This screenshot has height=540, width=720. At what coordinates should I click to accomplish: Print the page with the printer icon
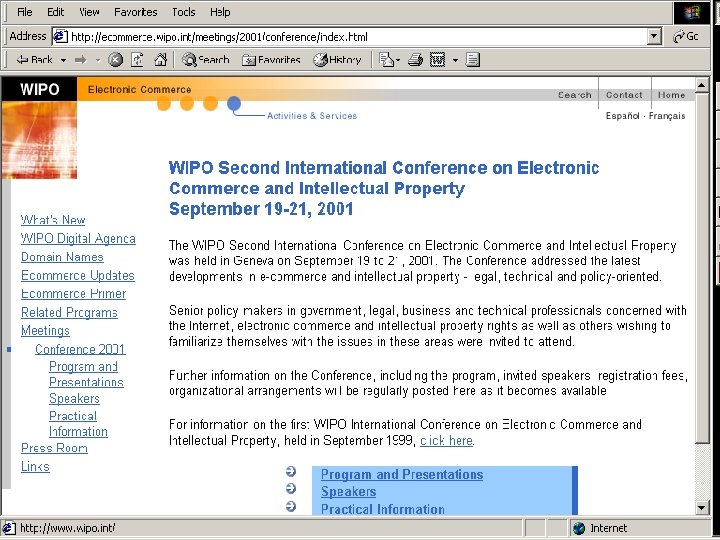[x=415, y=60]
